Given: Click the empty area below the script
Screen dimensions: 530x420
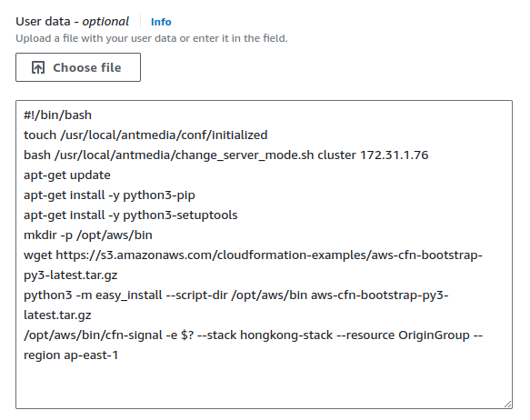Looking at the screenshot, I should point(264,385).
